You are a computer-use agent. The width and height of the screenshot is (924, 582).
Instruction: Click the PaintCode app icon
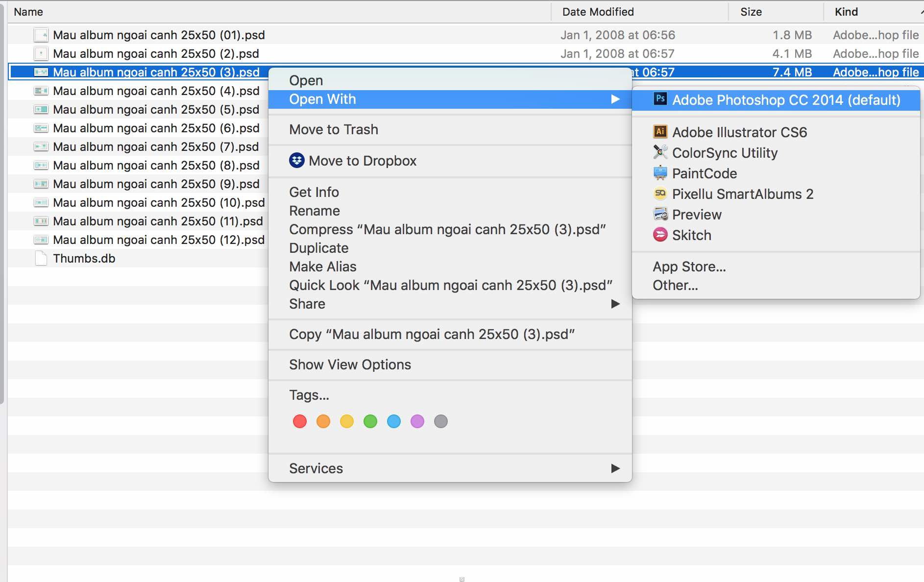pos(660,172)
